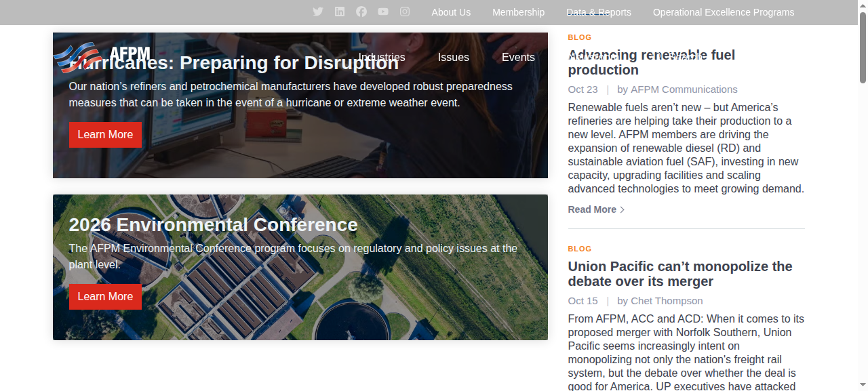Open the LinkedIn icon in top bar
Screen dimensions: 868x391
(340, 12)
